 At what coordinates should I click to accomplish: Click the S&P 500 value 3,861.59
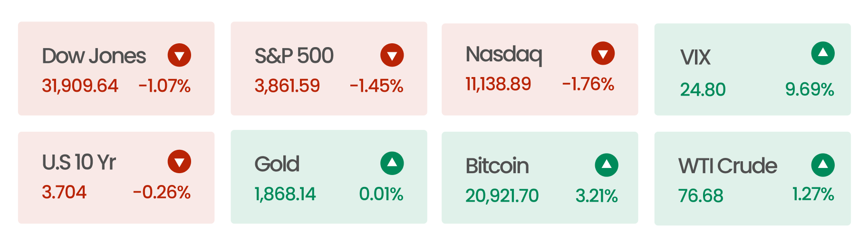[x=287, y=86]
